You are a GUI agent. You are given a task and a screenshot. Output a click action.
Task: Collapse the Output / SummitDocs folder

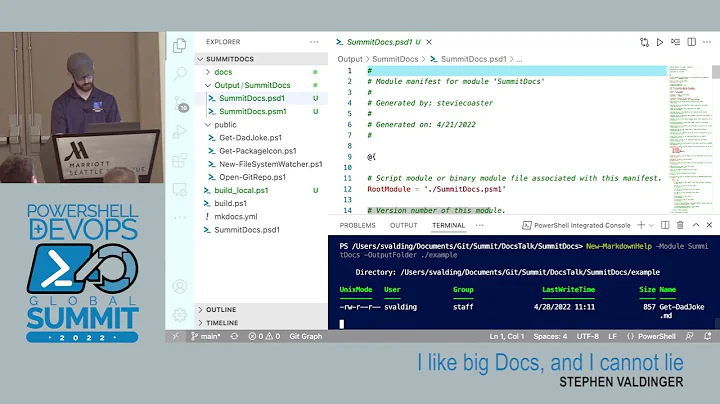coord(261,85)
